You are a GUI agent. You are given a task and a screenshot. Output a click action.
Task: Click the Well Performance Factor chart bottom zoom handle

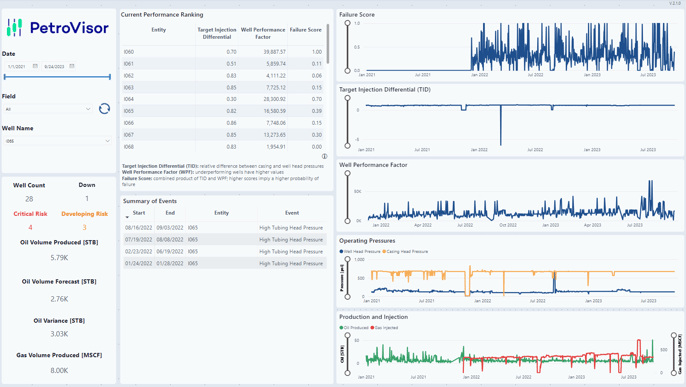(x=347, y=221)
